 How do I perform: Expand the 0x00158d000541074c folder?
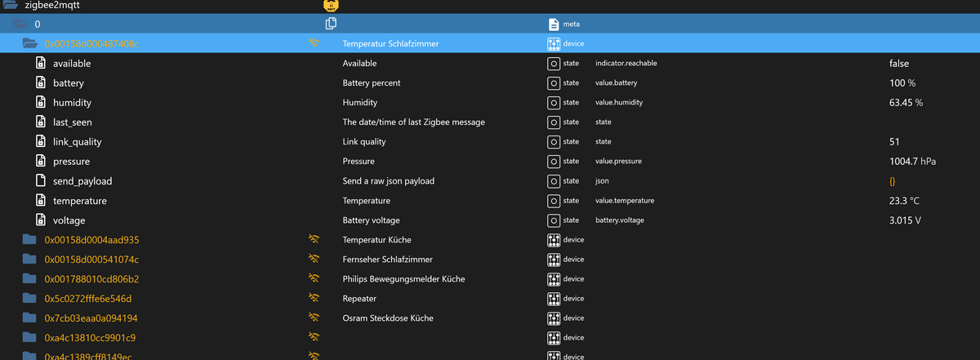30,259
